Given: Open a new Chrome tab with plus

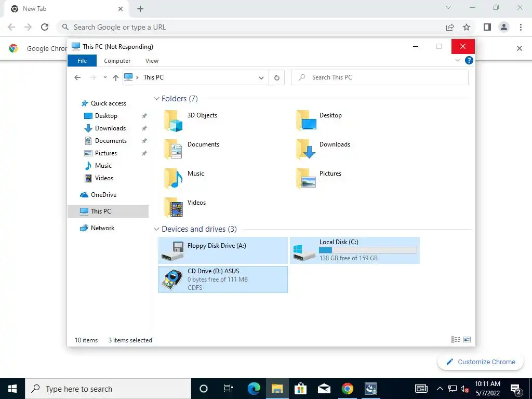Looking at the screenshot, I should [140, 9].
